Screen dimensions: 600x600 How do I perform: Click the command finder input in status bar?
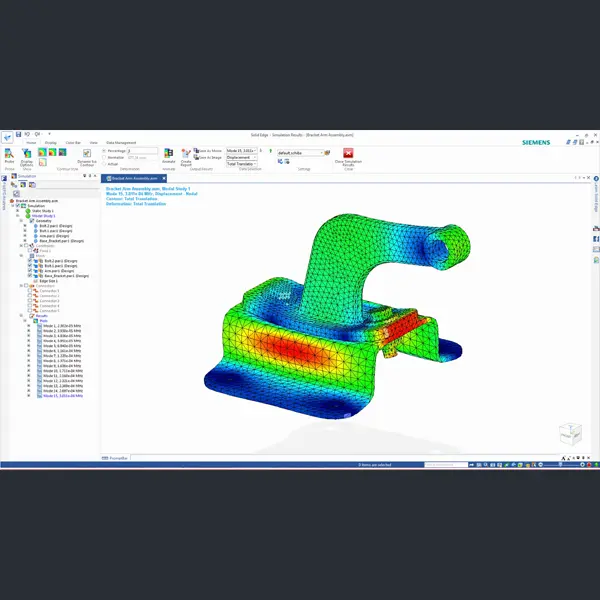pos(446,465)
